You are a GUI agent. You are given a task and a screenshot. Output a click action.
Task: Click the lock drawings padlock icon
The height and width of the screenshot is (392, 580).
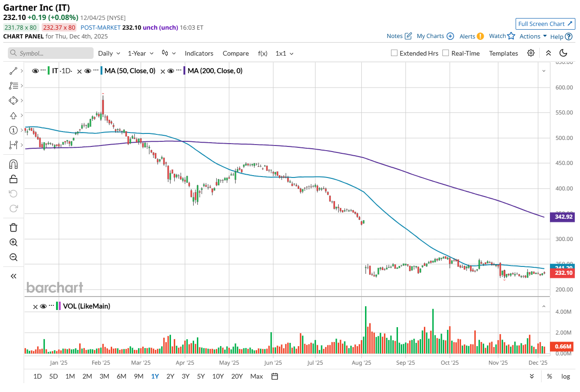point(13,179)
